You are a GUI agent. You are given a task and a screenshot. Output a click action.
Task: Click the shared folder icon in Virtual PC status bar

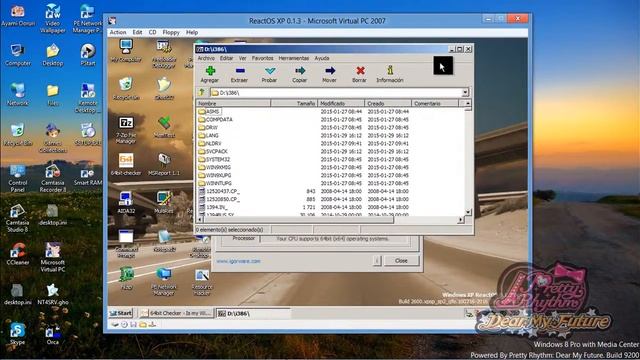[x=143, y=324]
